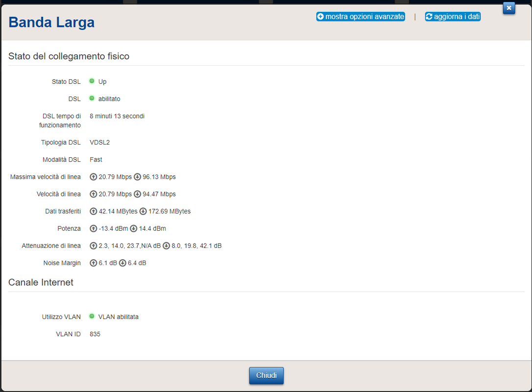The image size is (532, 392).
Task: Click the refresh icon in aggiorna i dati
Action: coord(429,17)
